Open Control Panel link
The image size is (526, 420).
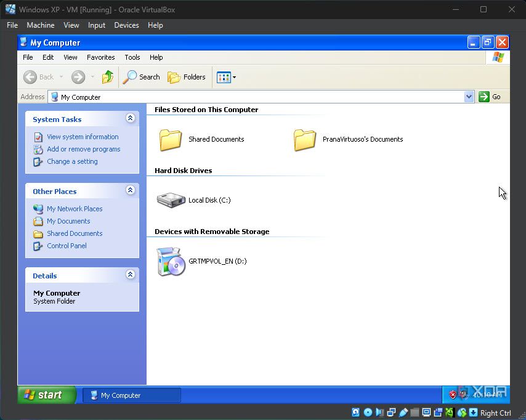pyautogui.click(x=67, y=246)
